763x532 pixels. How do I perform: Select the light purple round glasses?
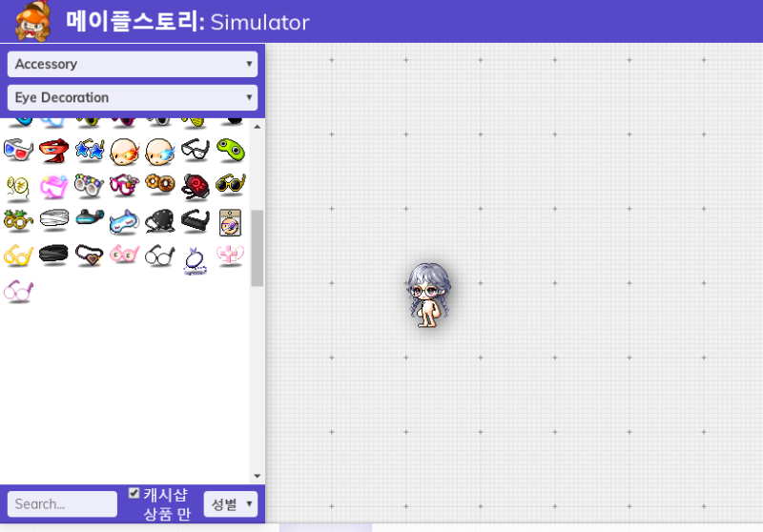(18, 292)
